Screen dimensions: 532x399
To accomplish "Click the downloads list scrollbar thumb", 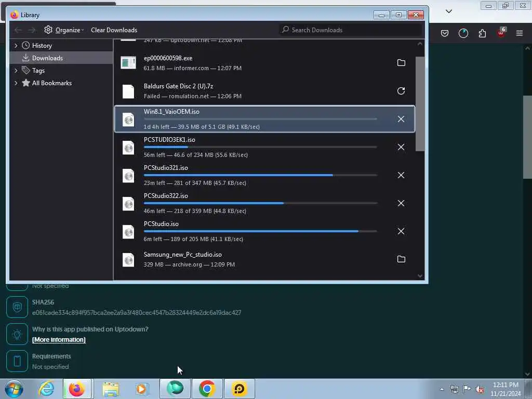I will tap(420, 103).
